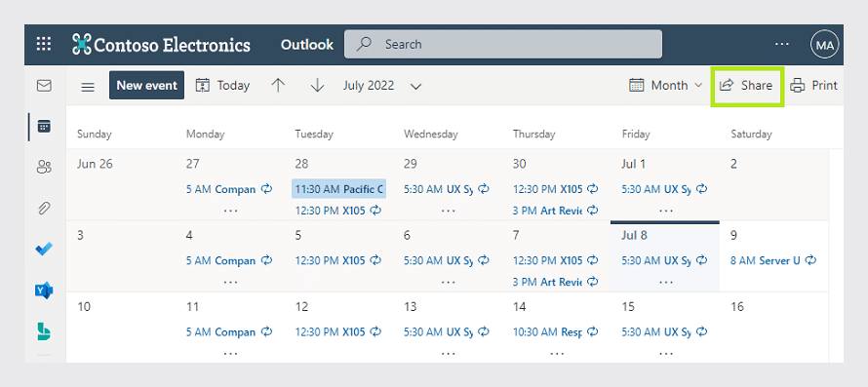Show more events on June 27
This screenshot has height=387, width=868.
pos(231,211)
